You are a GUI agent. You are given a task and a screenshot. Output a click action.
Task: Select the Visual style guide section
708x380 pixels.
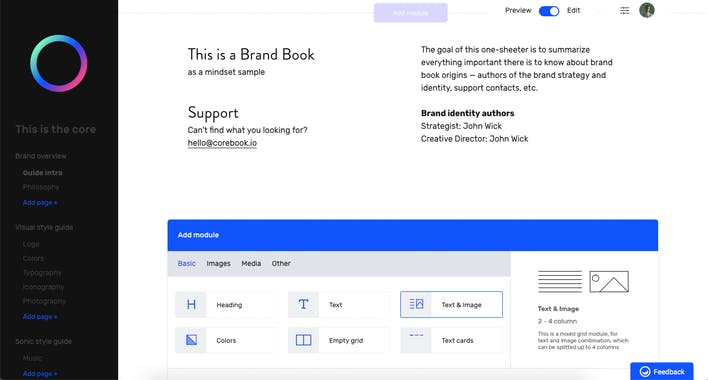(x=44, y=227)
